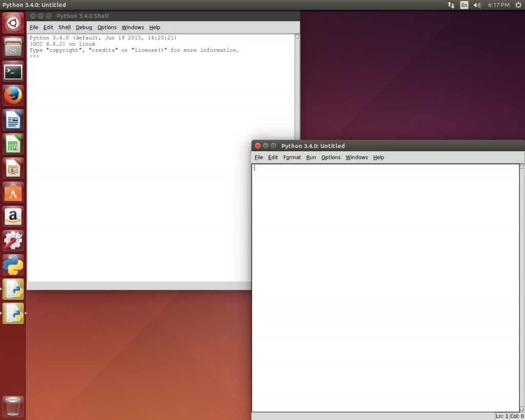Click the Ubuntu Dash home button
The image size is (525, 420).
[x=13, y=23]
